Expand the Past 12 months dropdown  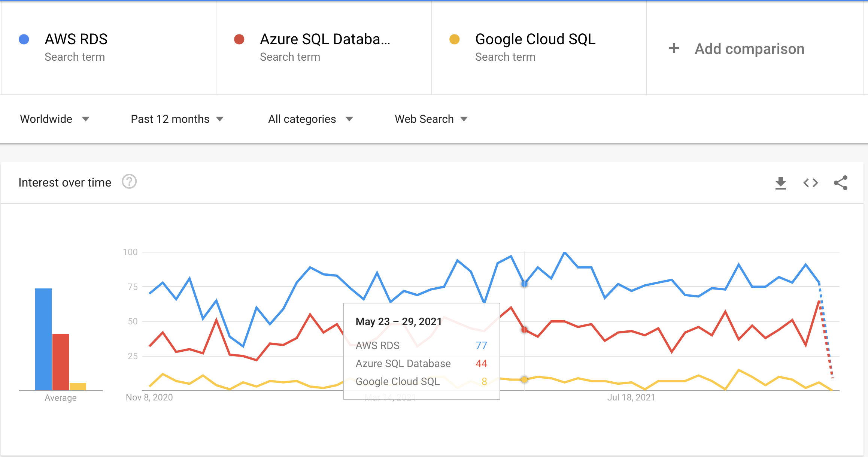tap(177, 119)
